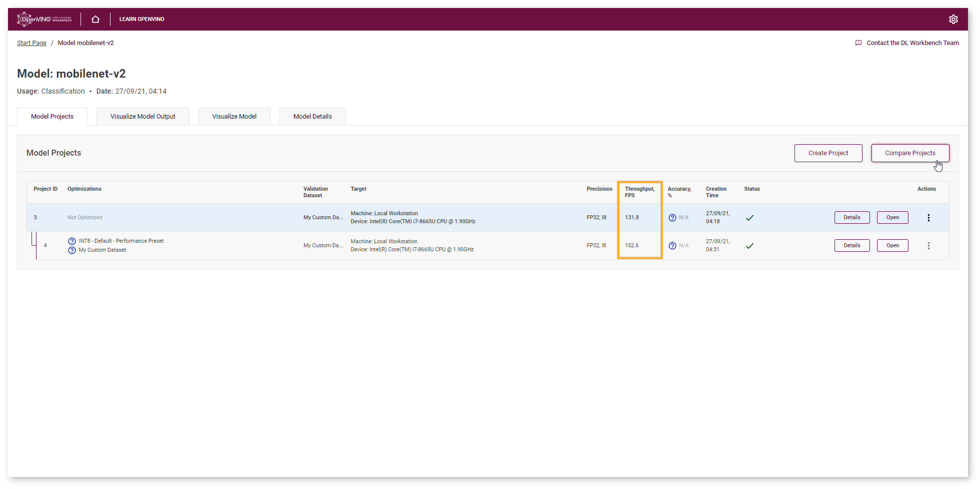980x489 pixels.
Task: Follow the Start Page breadcrumb link
Action: (31, 43)
